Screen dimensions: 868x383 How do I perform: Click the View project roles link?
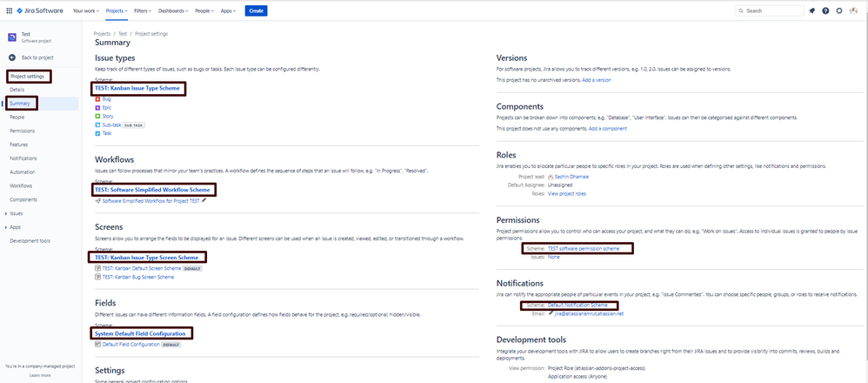point(567,194)
